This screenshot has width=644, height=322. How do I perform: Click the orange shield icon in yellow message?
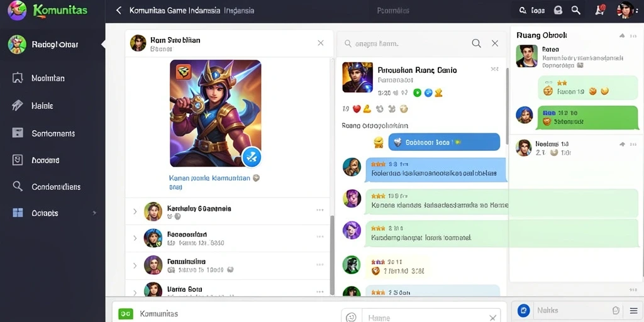coord(375,271)
